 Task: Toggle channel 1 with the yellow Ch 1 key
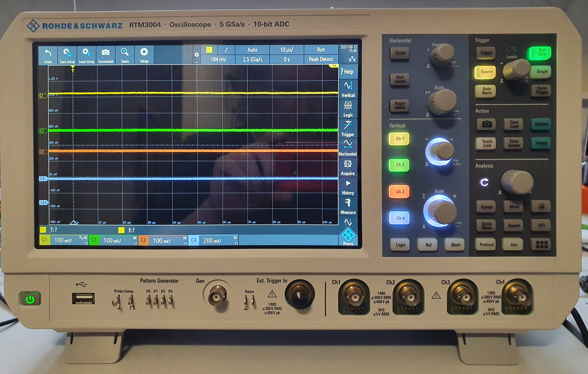pos(400,139)
